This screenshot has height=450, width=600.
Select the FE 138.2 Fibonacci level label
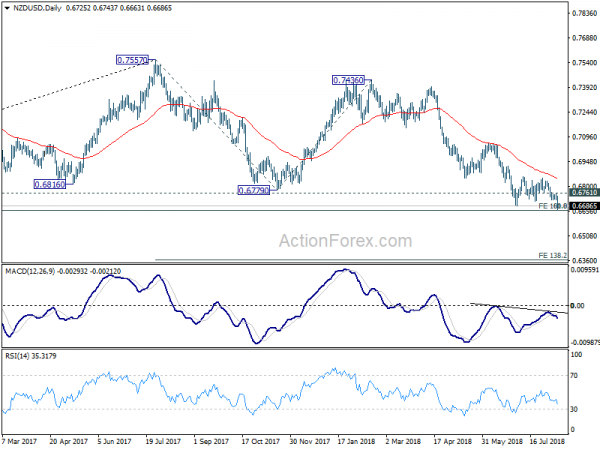click(x=553, y=255)
